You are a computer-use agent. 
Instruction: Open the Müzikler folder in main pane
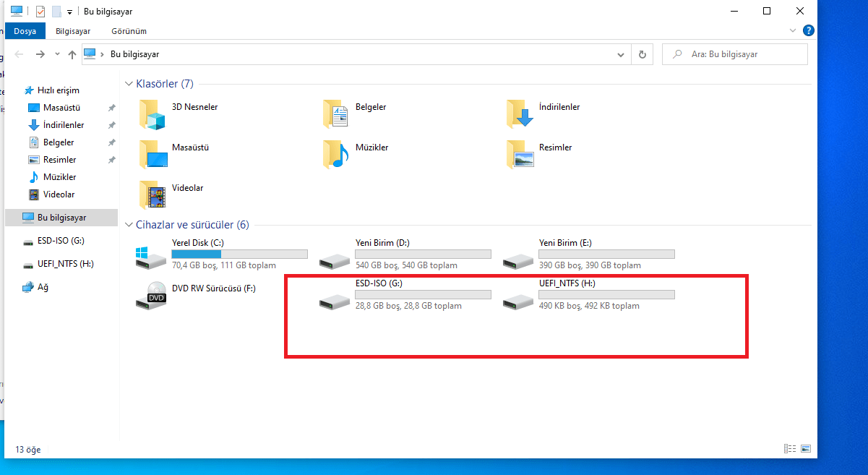[x=356, y=153]
